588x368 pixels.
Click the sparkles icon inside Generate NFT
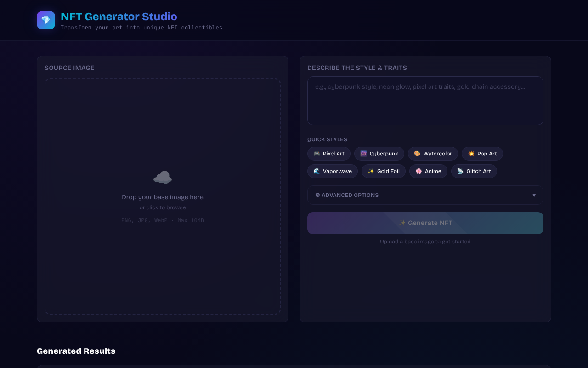coord(401,223)
